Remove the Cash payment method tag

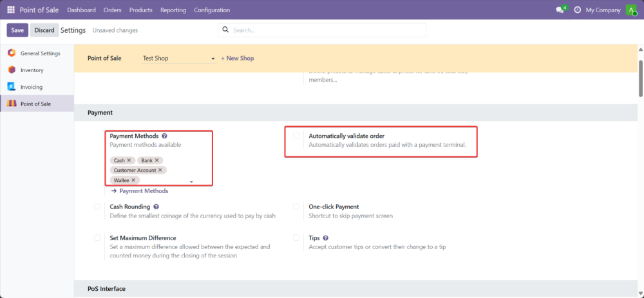129,160
